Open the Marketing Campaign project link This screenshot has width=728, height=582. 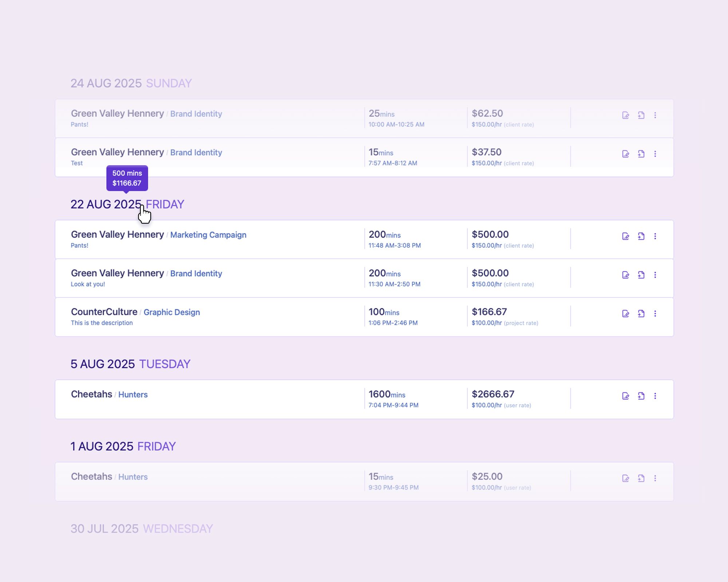[208, 235]
